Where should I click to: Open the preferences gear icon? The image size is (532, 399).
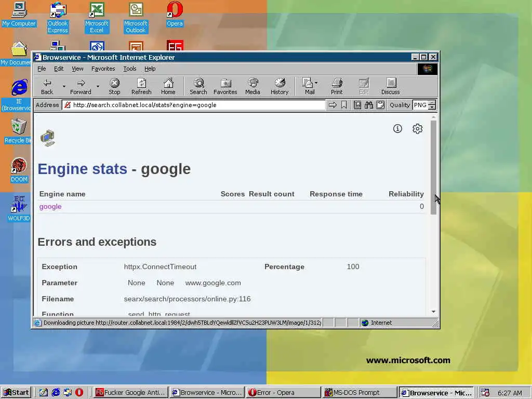click(x=417, y=129)
